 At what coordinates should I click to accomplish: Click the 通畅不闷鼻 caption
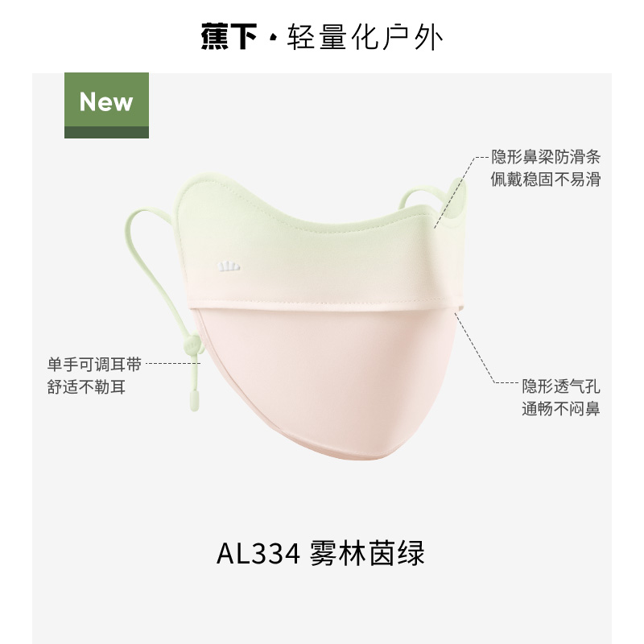[x=561, y=409]
